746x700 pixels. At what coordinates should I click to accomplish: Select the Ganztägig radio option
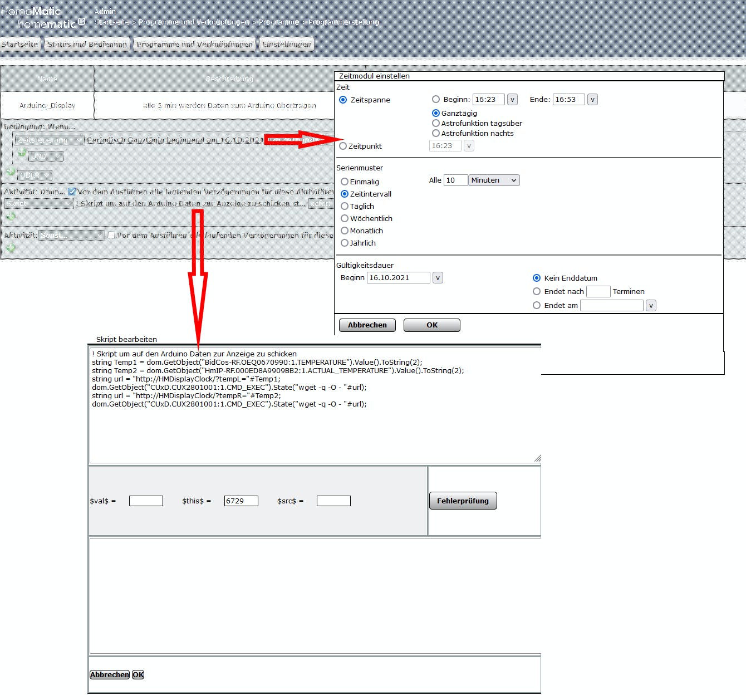tap(436, 113)
